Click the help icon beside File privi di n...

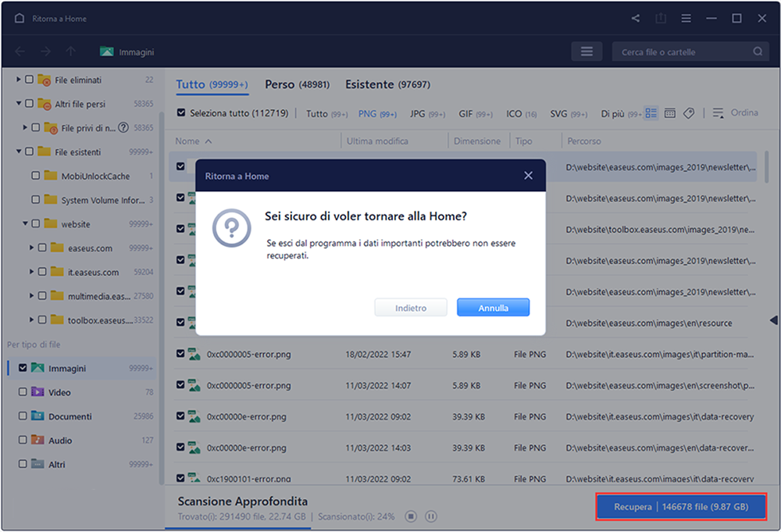[123, 127]
